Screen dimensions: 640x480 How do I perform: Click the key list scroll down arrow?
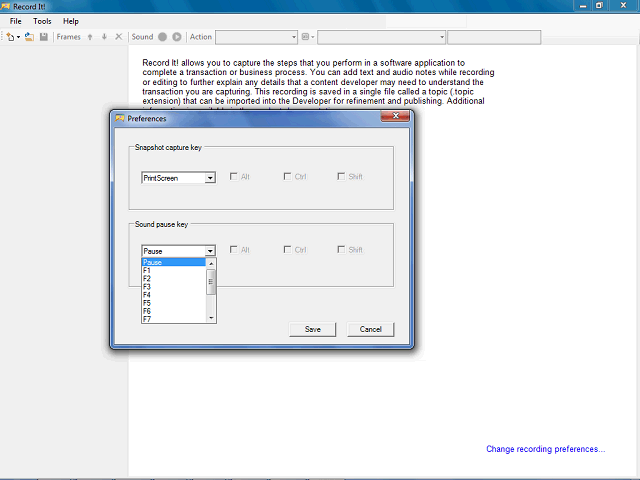[211, 318]
